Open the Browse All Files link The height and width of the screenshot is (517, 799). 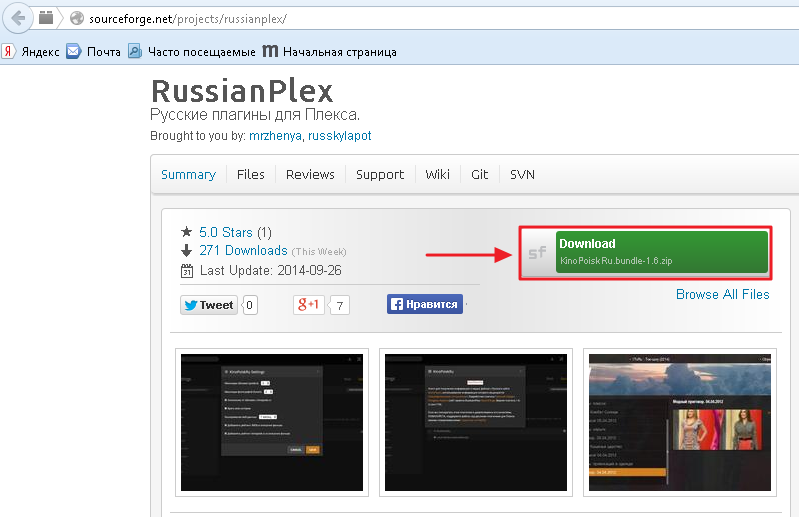coord(723,294)
